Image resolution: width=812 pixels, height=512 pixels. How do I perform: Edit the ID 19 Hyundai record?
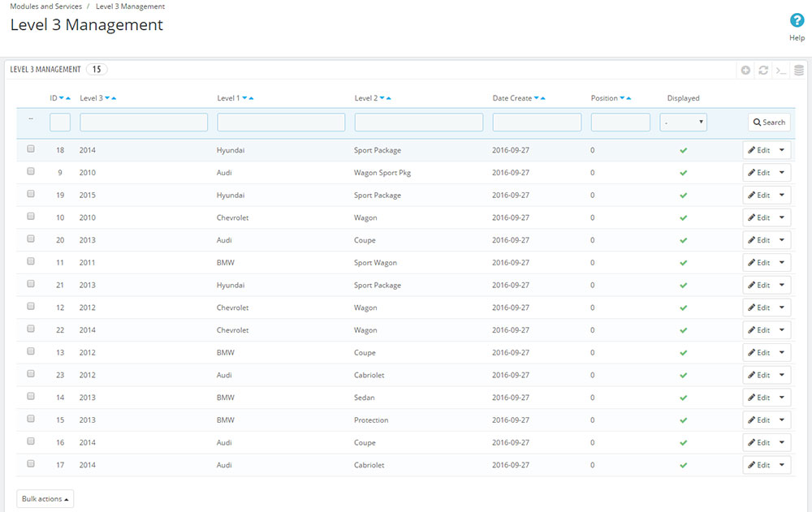[x=758, y=196]
